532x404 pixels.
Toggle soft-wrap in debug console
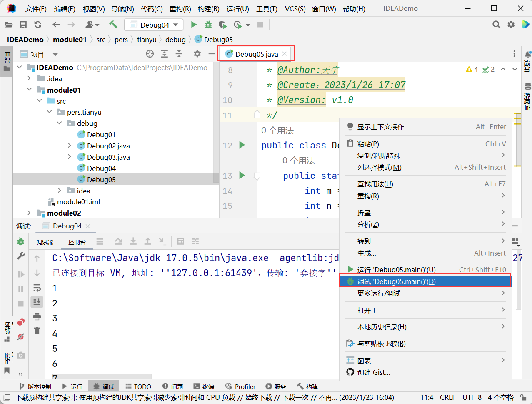[37, 288]
